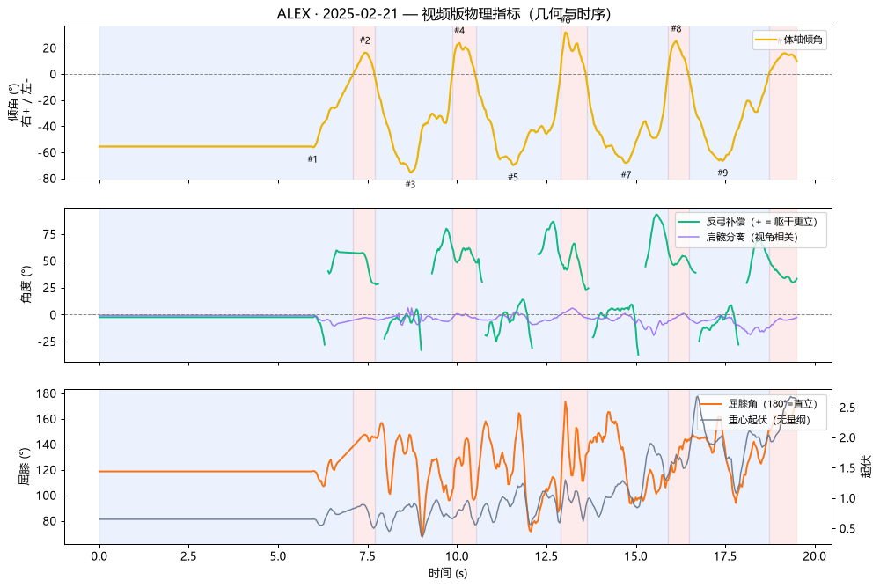Select the 重心起伏 legend entry
Viewport: 880px width, 588px height.
pyautogui.click(x=755, y=420)
